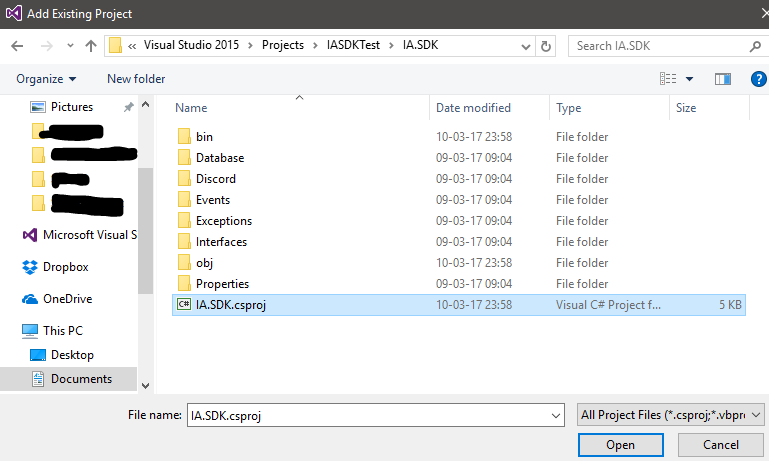Open the Organize menu
This screenshot has width=769, height=461.
[46, 79]
